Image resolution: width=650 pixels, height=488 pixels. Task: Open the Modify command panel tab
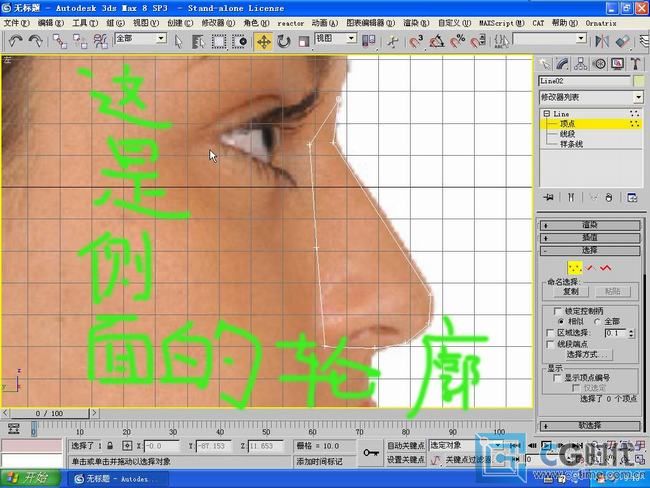[562, 64]
